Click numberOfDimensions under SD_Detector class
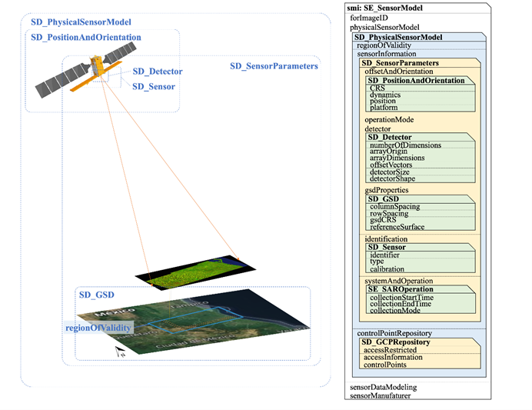The width and height of the screenshot is (532, 410). (x=405, y=145)
